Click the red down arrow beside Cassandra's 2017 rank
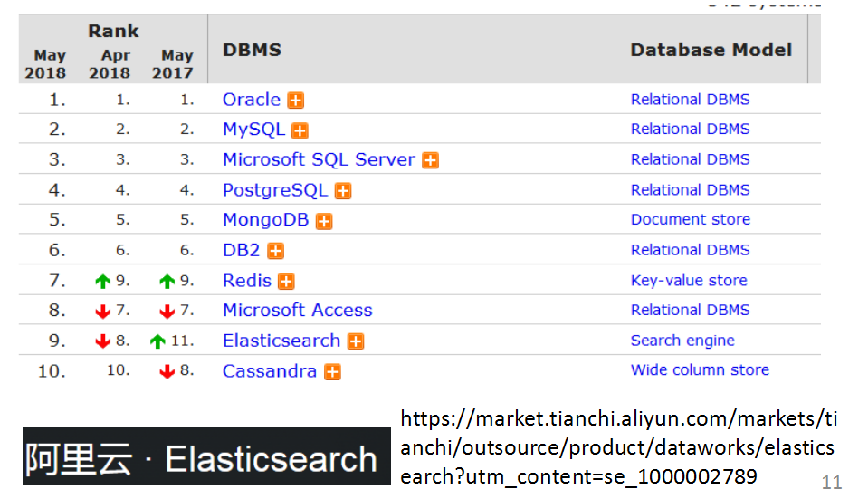The height and width of the screenshot is (499, 868). coord(167,372)
